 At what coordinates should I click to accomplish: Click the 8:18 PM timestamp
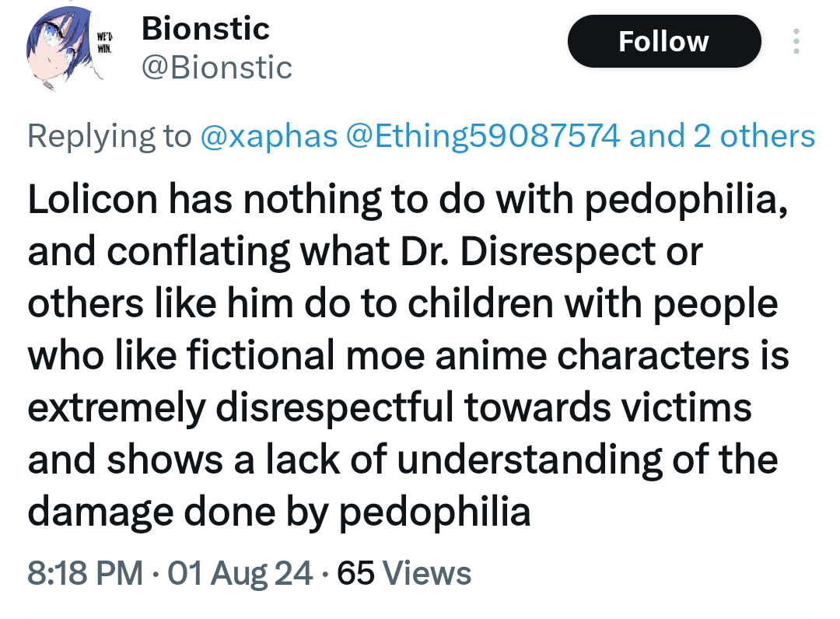tap(86, 572)
